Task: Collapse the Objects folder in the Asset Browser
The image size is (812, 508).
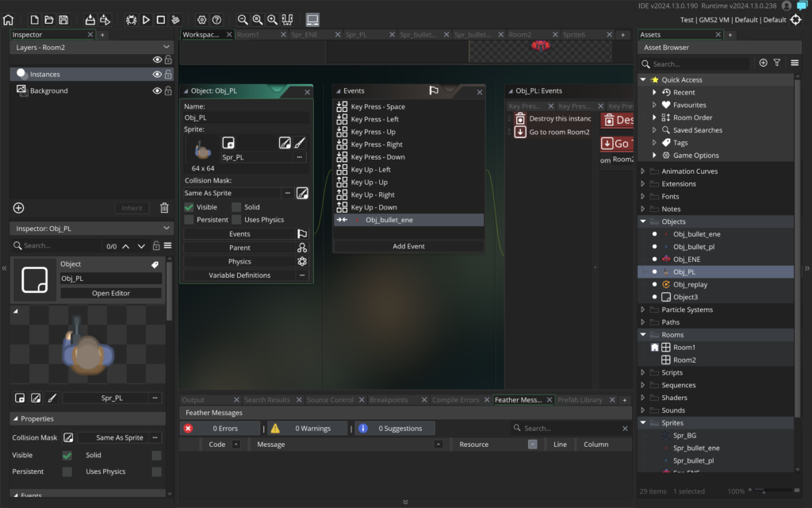Action: click(642, 221)
